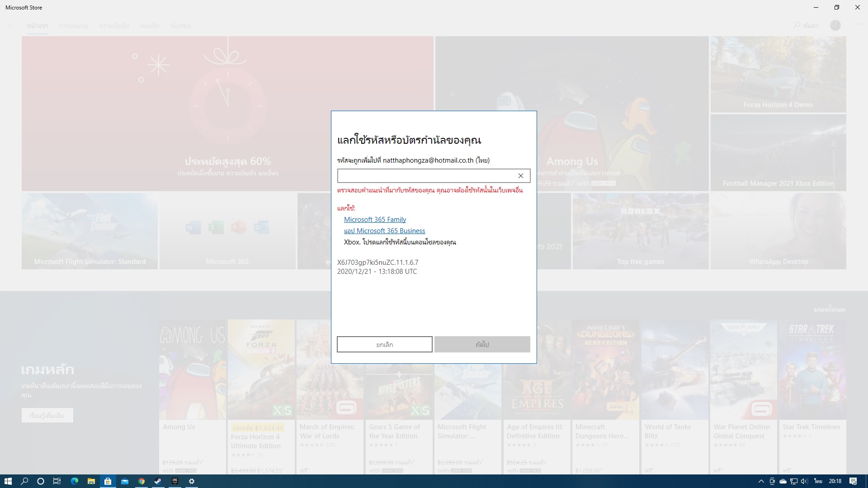This screenshot has height=488, width=868.
Task: Open Task View in the taskbar
Action: pyautogui.click(x=57, y=481)
